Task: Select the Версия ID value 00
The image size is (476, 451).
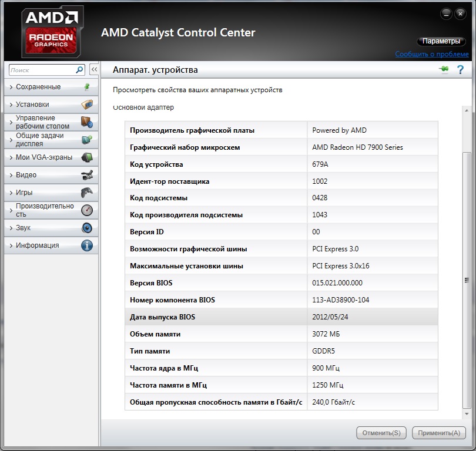Action: (x=316, y=232)
